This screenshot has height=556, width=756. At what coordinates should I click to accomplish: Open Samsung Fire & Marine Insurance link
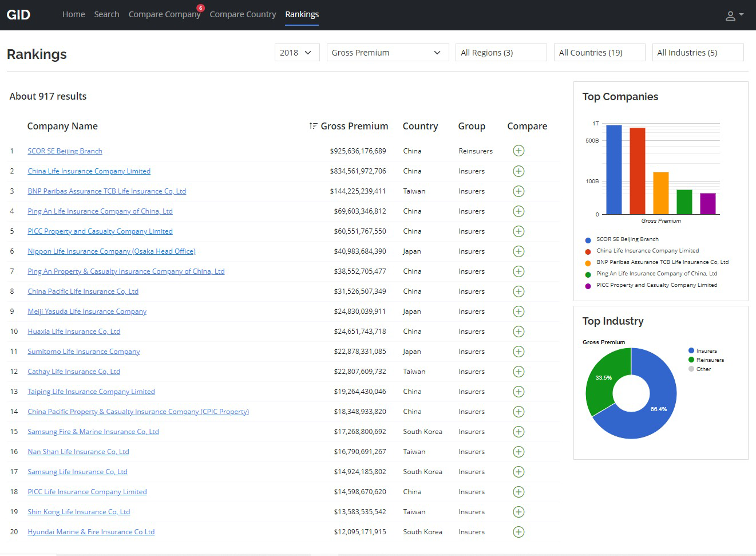point(93,432)
